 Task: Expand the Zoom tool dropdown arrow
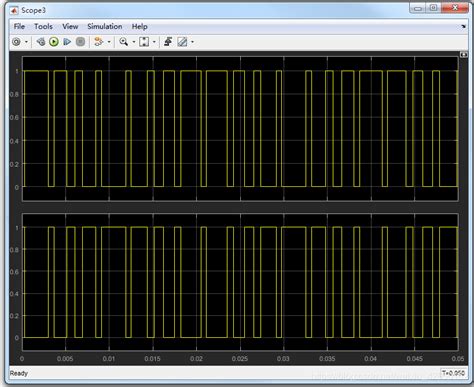coord(134,42)
